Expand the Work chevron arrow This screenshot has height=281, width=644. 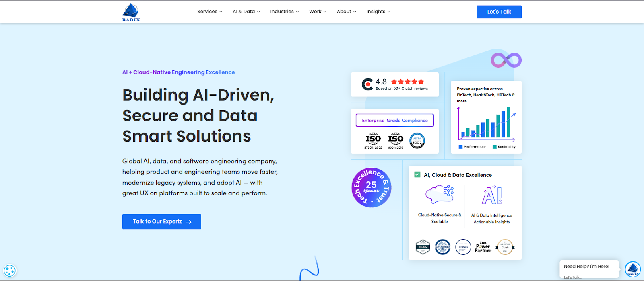[325, 12]
